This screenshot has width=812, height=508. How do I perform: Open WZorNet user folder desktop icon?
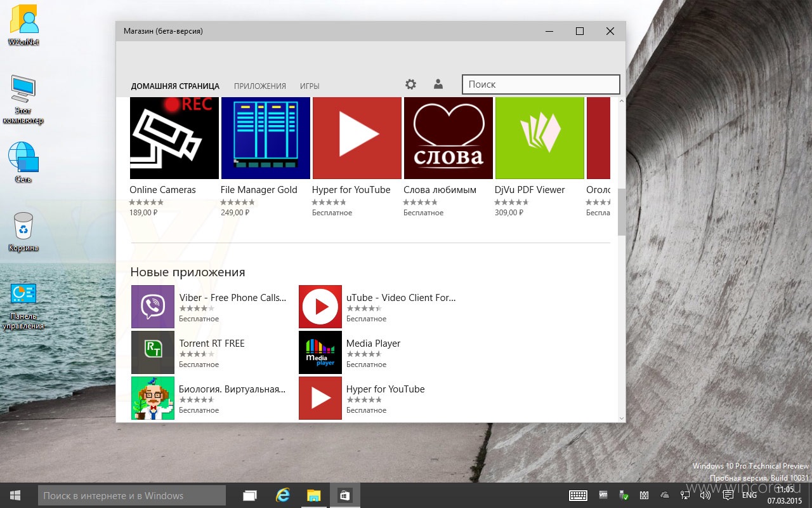pos(23,25)
